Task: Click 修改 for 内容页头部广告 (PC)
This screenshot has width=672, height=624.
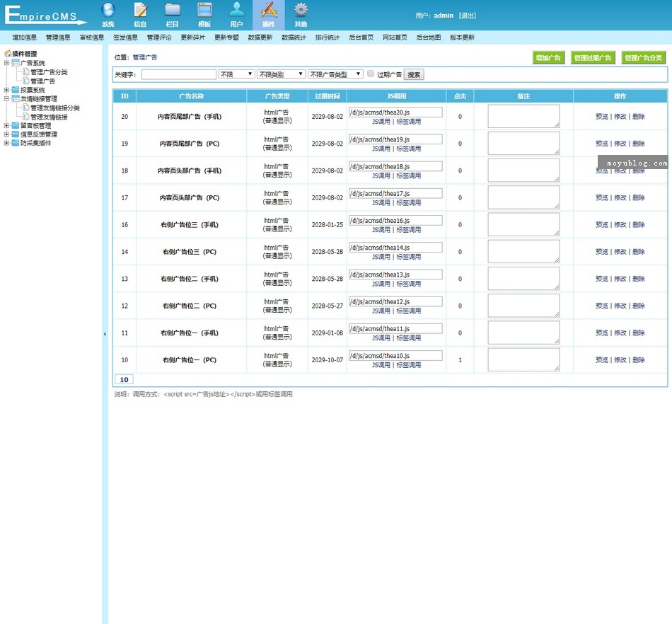Action: click(x=620, y=197)
